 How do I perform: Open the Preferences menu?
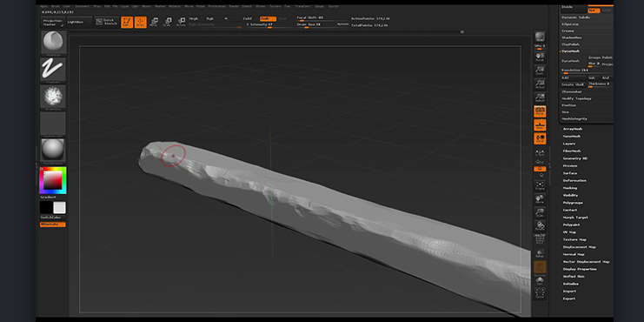[216, 7]
